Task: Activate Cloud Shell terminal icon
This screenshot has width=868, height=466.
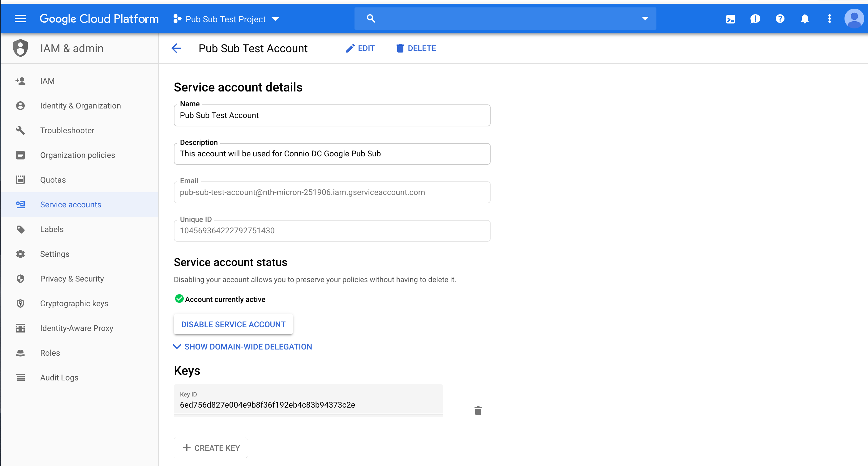Action: click(730, 19)
